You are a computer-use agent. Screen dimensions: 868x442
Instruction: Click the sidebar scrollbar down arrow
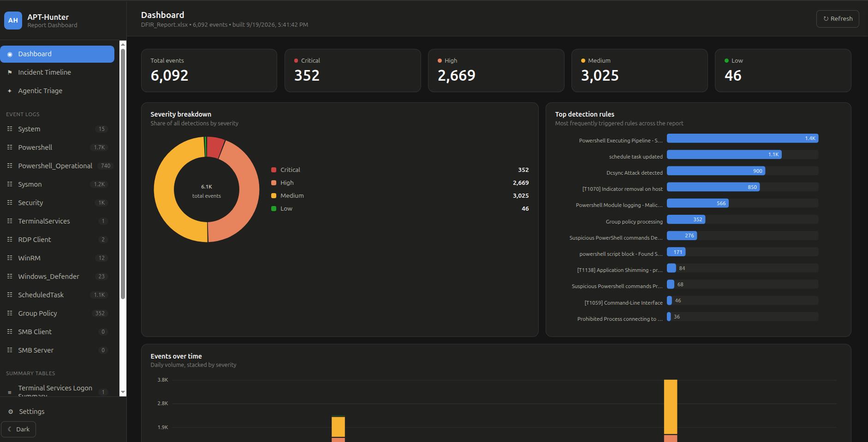(123, 392)
